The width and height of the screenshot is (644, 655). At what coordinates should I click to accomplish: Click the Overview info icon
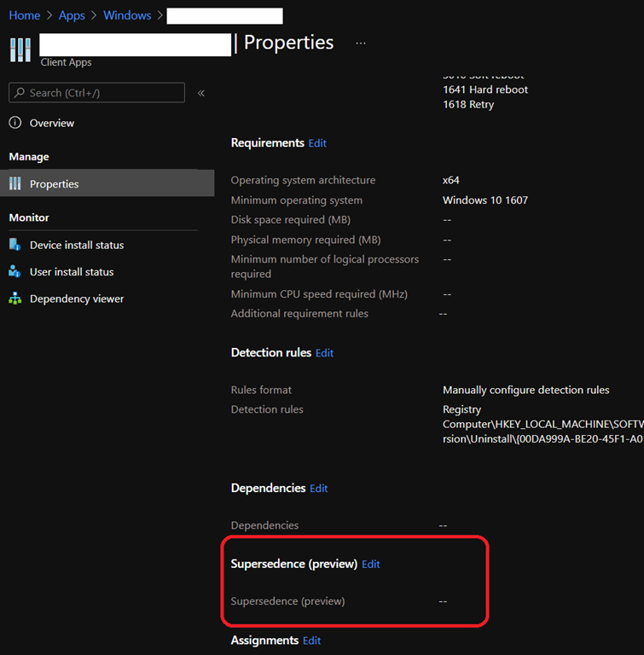[15, 123]
